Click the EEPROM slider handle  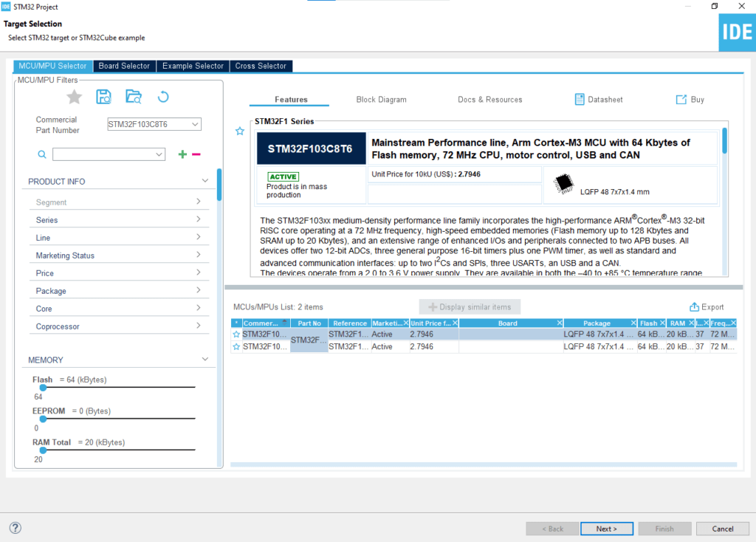pyautogui.click(x=43, y=419)
